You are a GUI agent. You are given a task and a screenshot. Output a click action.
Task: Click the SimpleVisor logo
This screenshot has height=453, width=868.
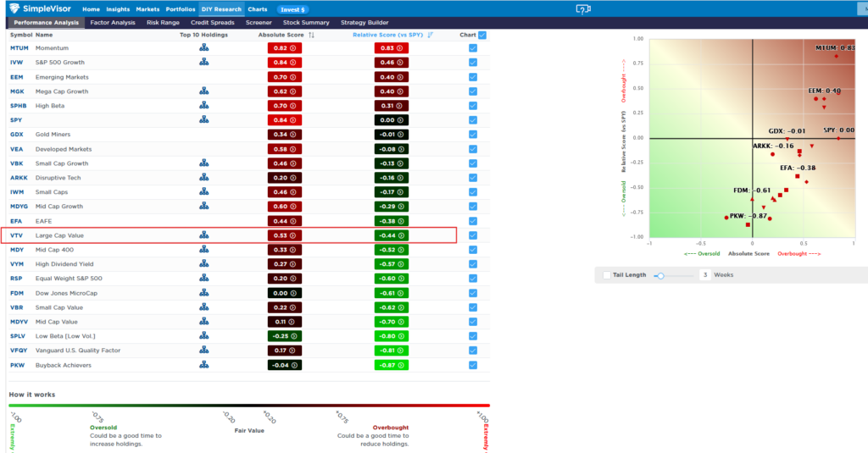[x=40, y=8]
